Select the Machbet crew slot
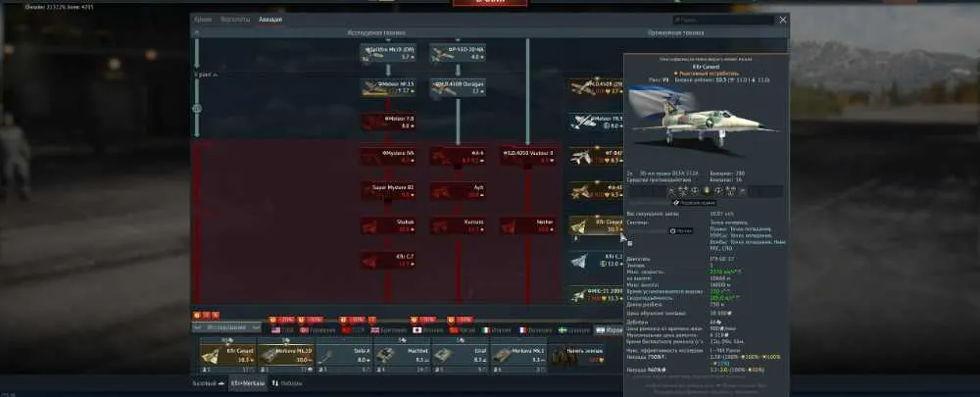The image size is (980, 397). (x=402, y=356)
